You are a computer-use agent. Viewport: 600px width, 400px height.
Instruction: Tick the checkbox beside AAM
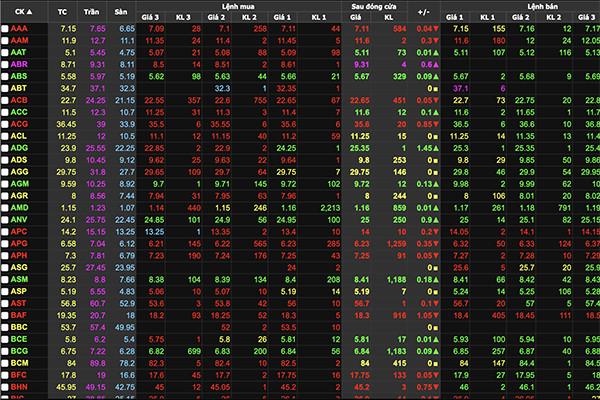pos(5,41)
